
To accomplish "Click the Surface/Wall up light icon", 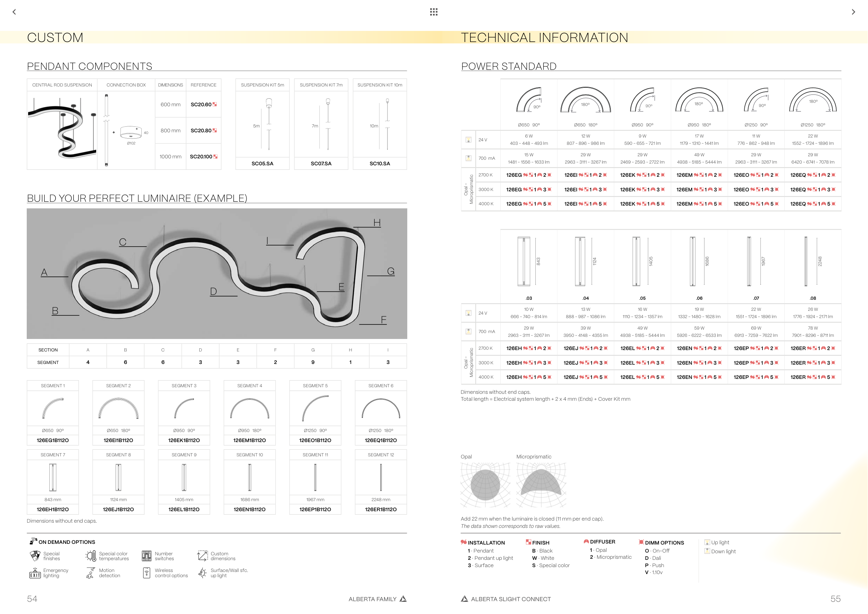I will click(x=203, y=573).
